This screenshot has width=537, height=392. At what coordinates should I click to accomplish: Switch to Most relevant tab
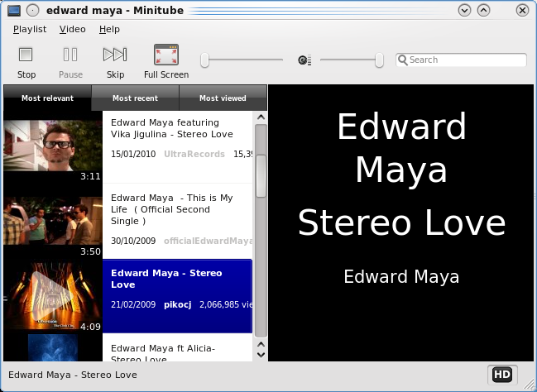48,98
